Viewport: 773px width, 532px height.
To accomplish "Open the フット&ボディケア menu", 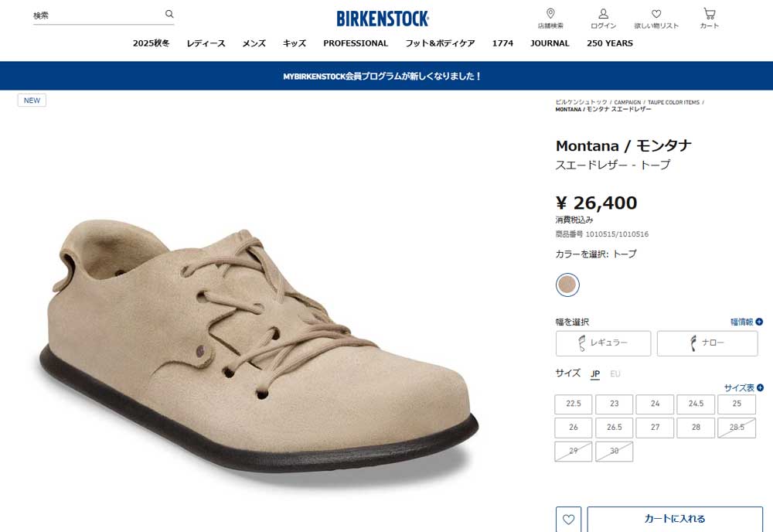I will (x=440, y=43).
